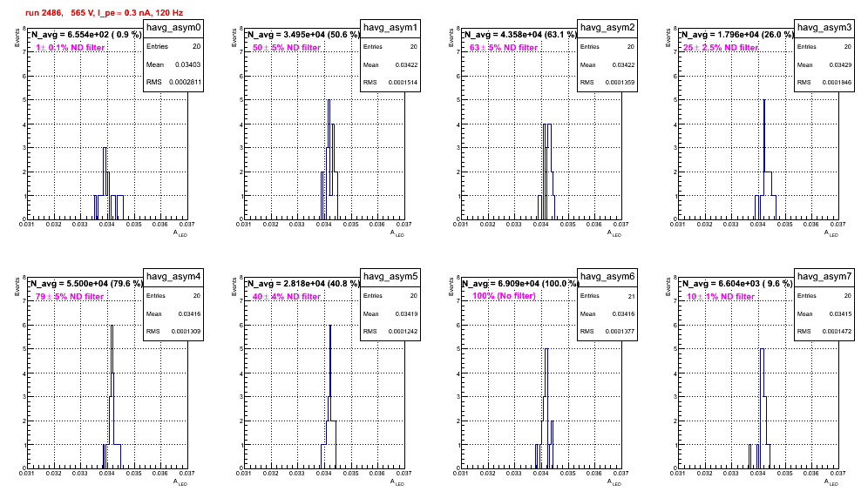The image size is (868, 498).
Task: Select the havg_asym6 stats box title
Action: [x=607, y=276]
